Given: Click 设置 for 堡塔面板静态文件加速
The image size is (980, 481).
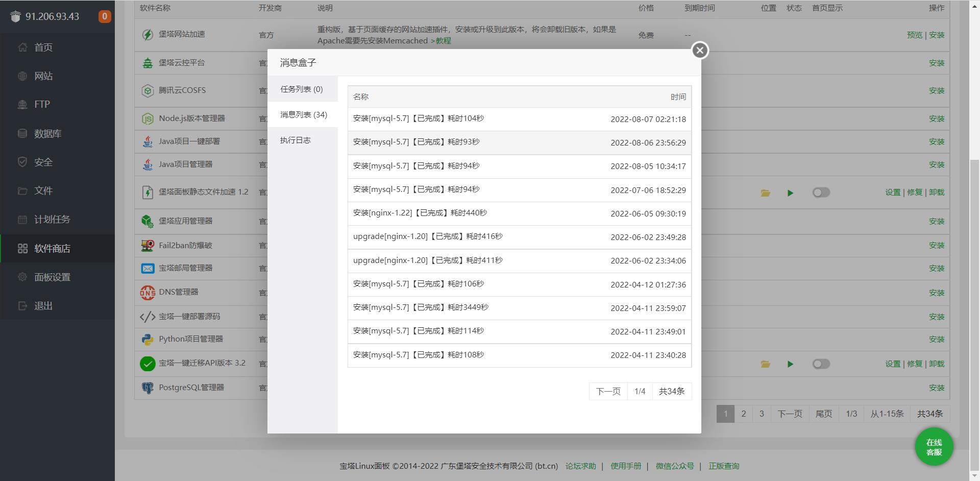Looking at the screenshot, I should pyautogui.click(x=893, y=193).
